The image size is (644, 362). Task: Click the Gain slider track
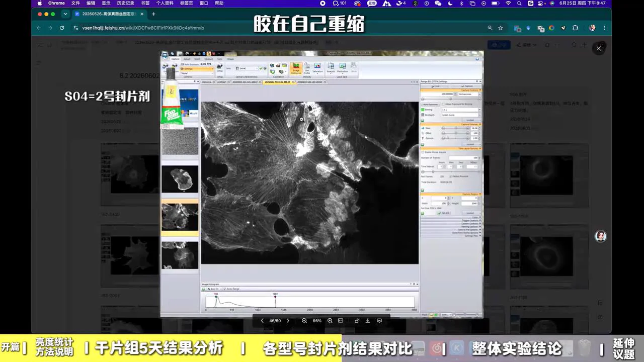[455, 128]
